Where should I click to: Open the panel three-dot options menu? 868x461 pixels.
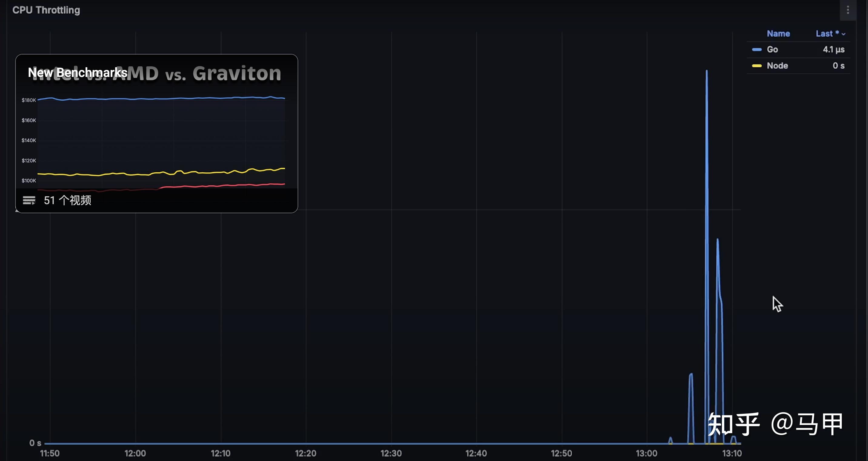[x=848, y=10]
